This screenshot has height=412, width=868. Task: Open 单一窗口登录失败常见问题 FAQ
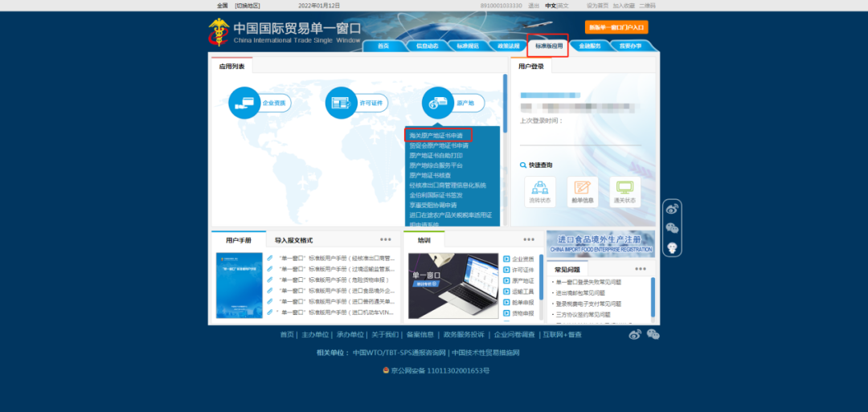tap(588, 282)
